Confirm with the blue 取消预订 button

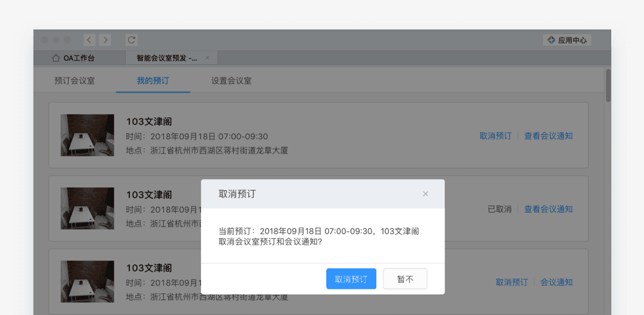pos(351,279)
